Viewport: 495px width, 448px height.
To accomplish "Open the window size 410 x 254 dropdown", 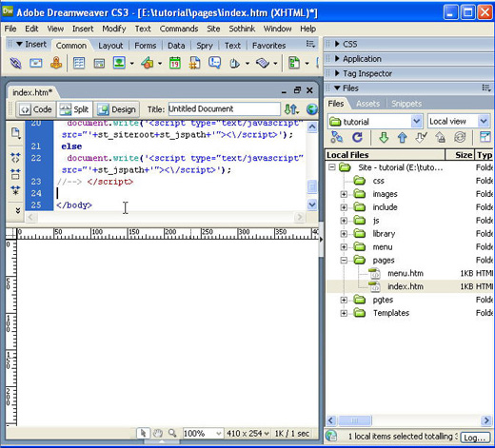I will 247,433.
